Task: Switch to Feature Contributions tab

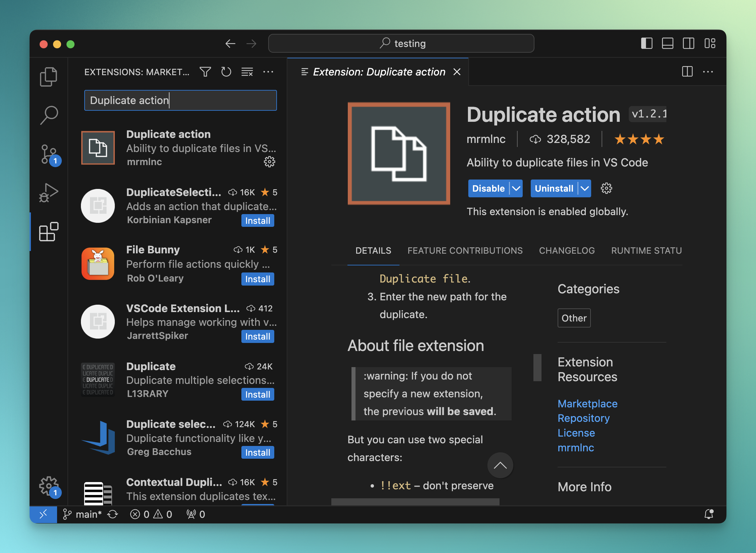Action: (x=465, y=251)
